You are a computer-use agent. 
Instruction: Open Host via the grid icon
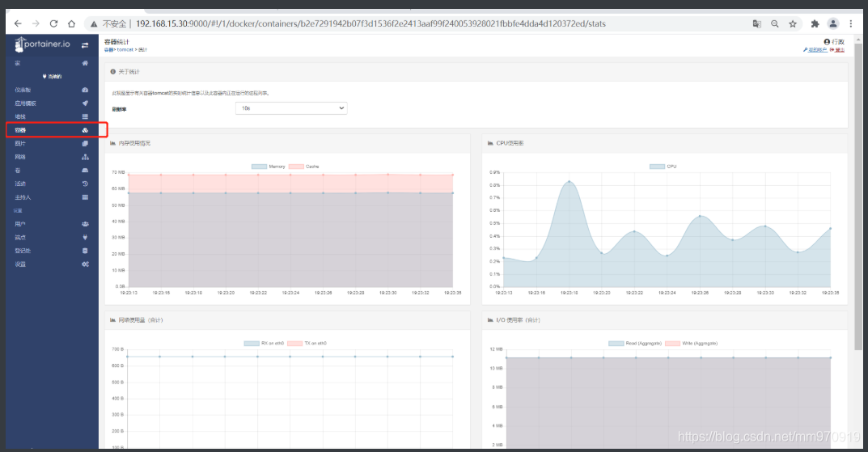tap(85, 197)
